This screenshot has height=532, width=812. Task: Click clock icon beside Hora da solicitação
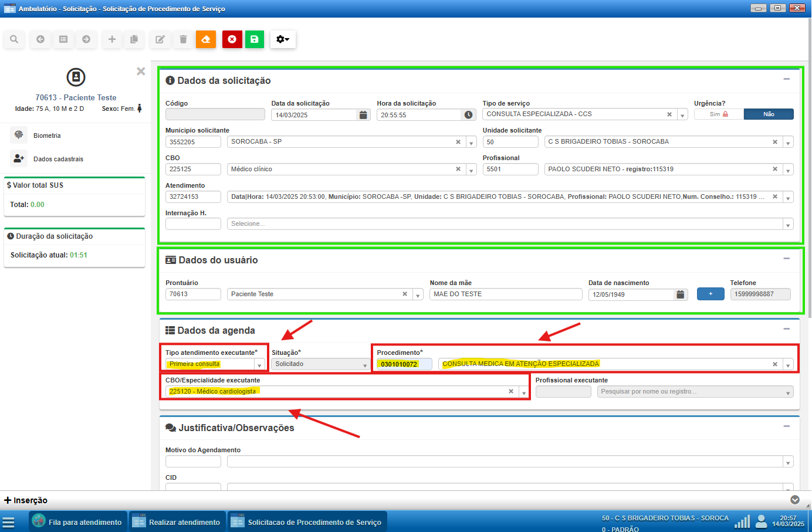(468, 115)
